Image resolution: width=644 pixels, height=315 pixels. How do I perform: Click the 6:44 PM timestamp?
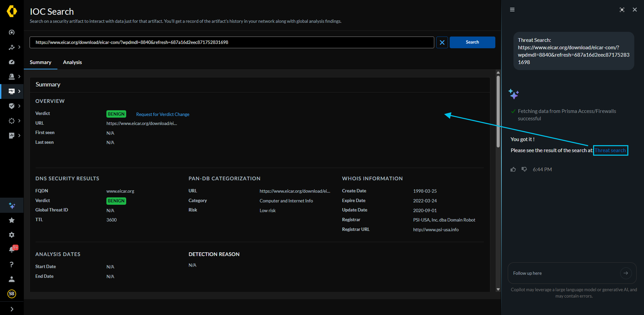click(542, 169)
